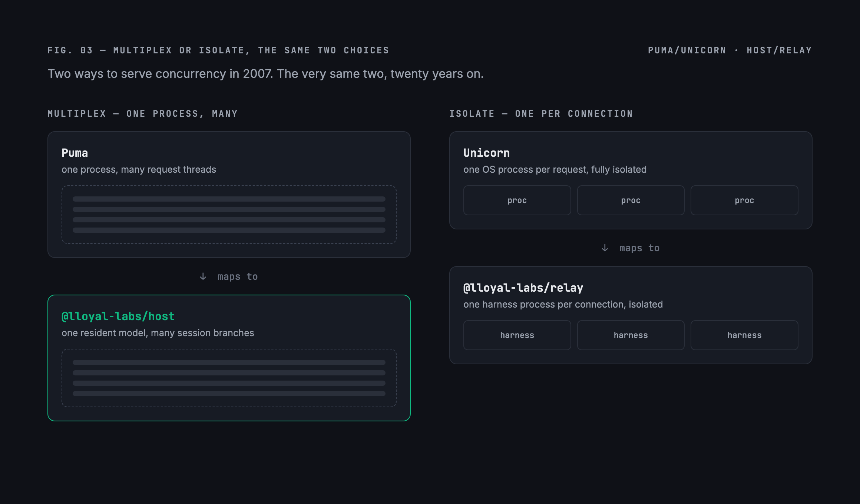Viewport: 860px width, 504px height.
Task: Click the first 'proc' box in Unicorn card
Action: pos(517,200)
